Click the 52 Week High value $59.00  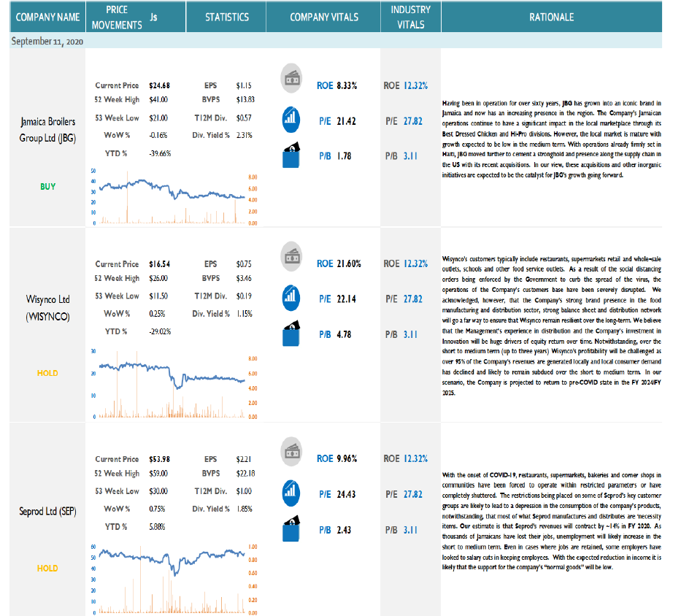[x=158, y=473]
